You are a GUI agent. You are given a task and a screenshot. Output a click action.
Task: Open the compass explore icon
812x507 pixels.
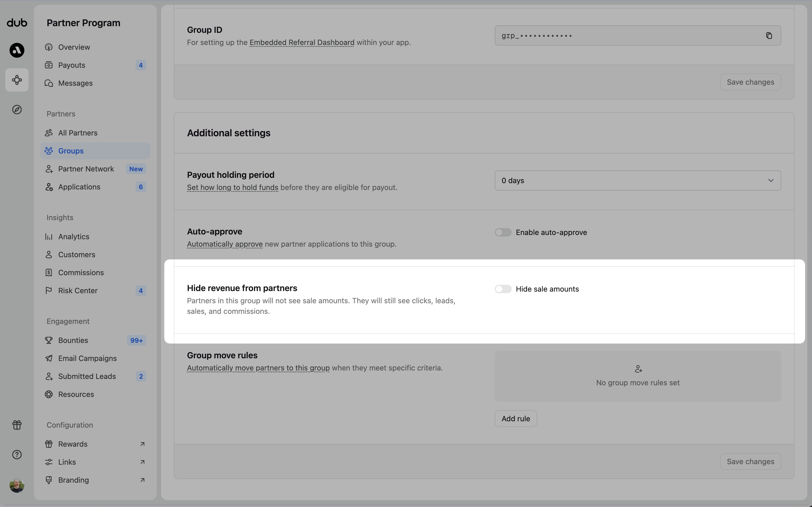pos(17,110)
